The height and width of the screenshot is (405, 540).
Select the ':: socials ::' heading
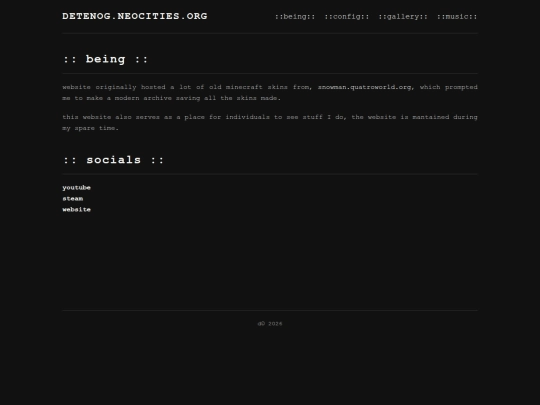[113, 160]
